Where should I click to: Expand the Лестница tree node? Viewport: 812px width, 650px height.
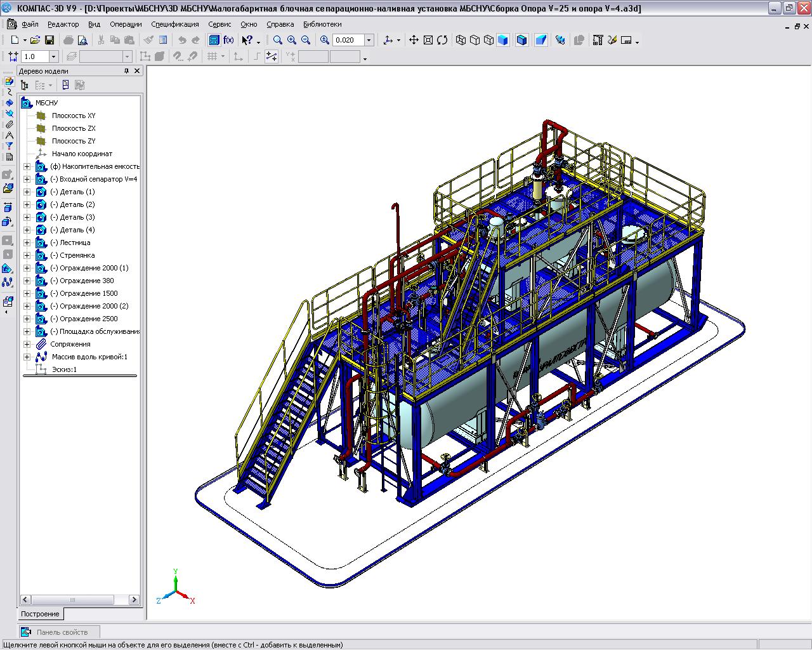click(x=27, y=242)
